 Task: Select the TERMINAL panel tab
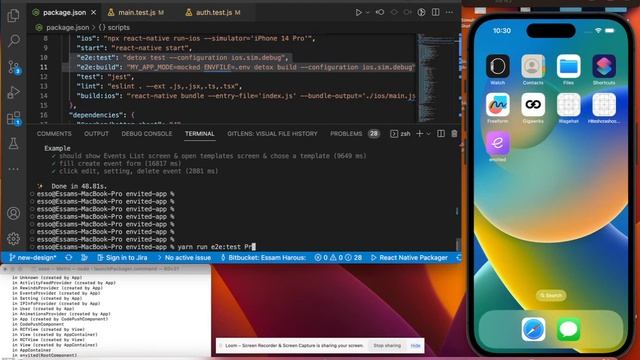(x=199, y=133)
